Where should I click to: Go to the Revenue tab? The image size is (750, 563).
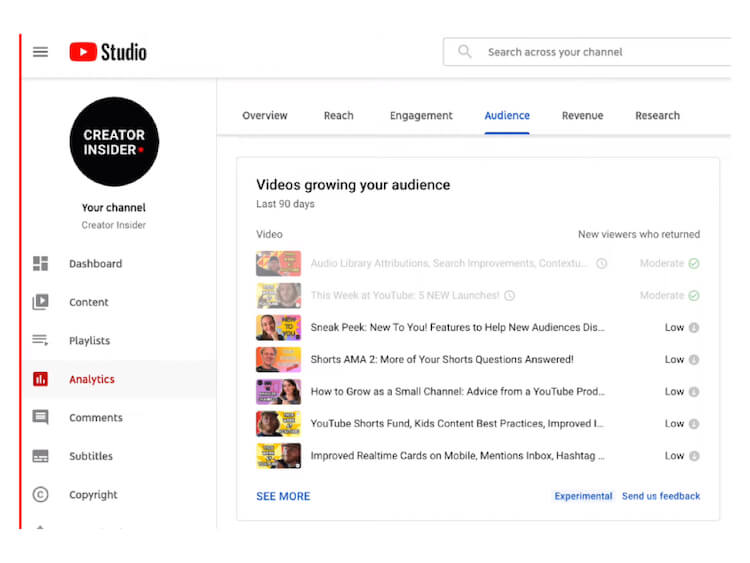click(x=582, y=115)
